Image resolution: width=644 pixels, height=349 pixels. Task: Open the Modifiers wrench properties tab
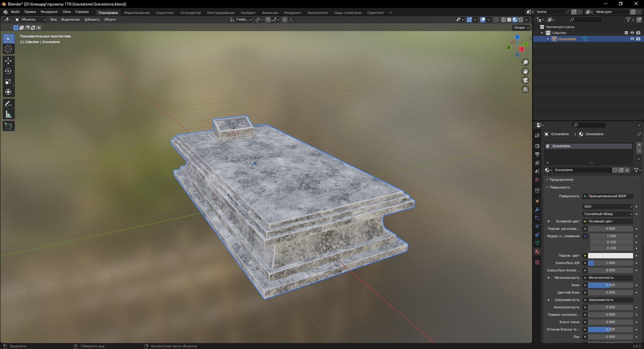(x=537, y=209)
